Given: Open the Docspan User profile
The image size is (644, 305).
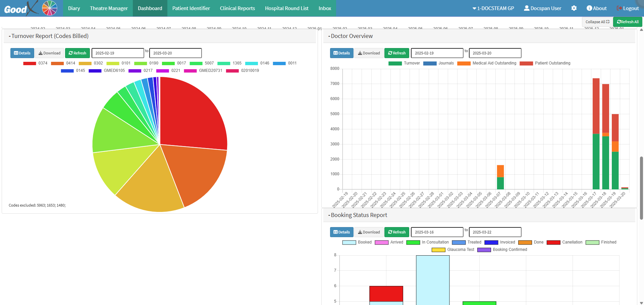Looking at the screenshot, I should (542, 8).
